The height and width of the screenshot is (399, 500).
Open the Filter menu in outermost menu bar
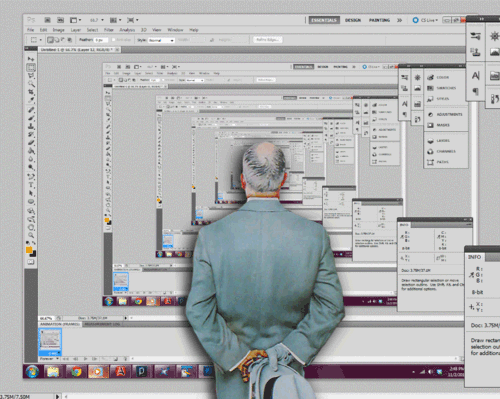[109, 30]
